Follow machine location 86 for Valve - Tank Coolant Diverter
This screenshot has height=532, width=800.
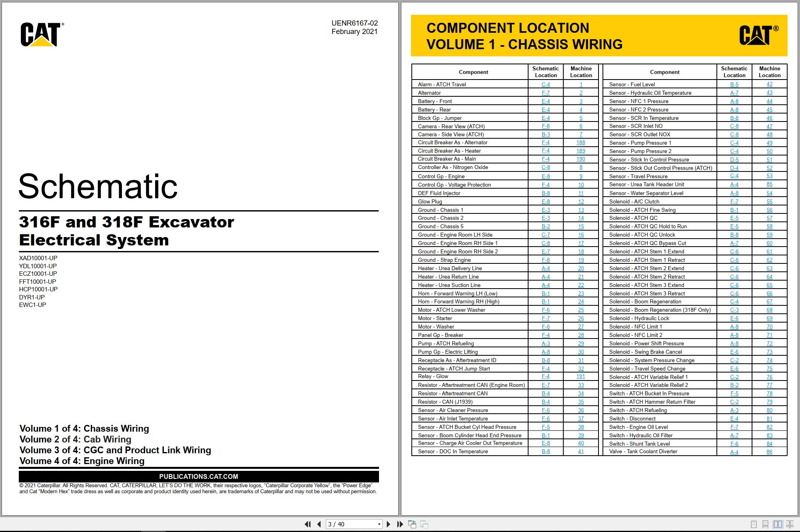[770, 452]
